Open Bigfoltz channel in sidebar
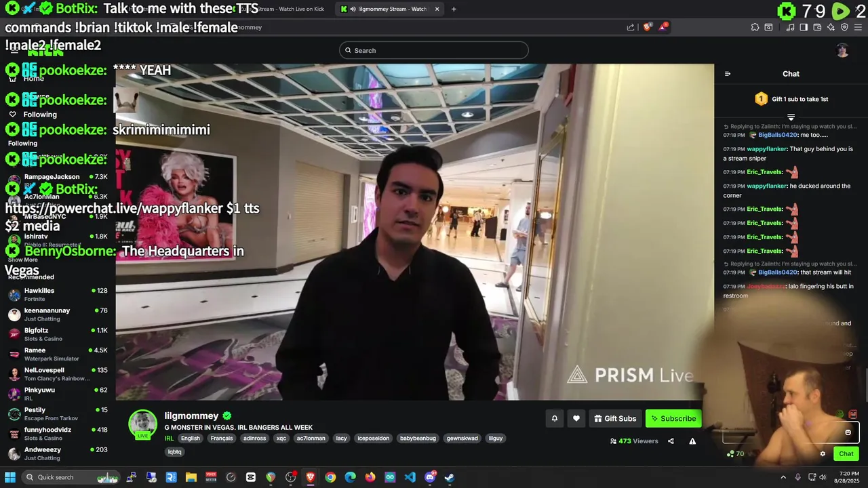 pyautogui.click(x=58, y=334)
